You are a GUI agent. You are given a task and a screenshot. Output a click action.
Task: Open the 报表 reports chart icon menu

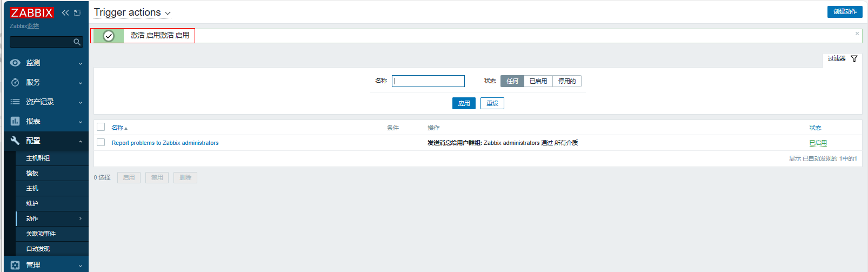[x=15, y=121]
